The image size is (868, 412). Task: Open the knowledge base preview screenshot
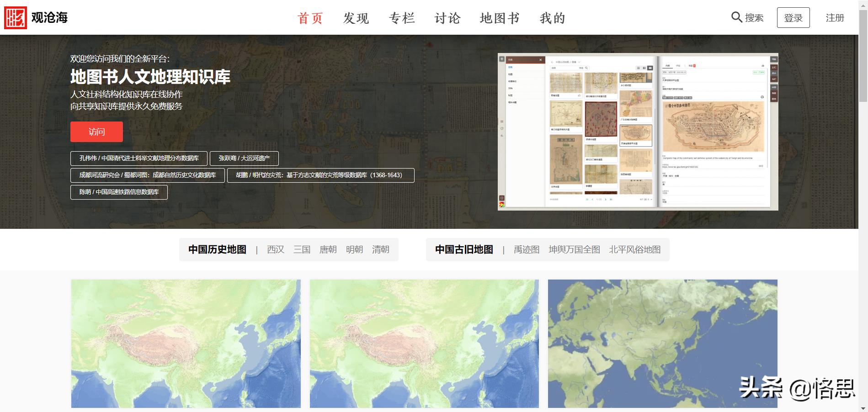point(638,132)
